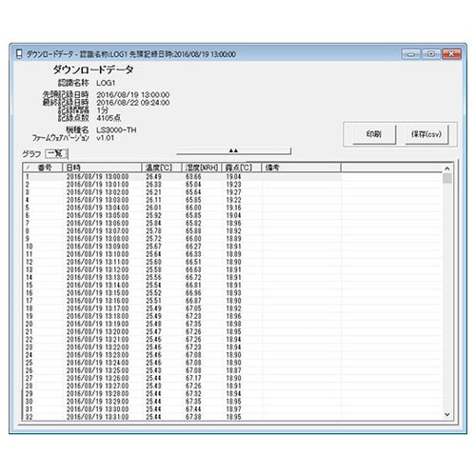Sort by 番号 column header
Image resolution: width=476 pixels, height=476 pixels.
43,168
